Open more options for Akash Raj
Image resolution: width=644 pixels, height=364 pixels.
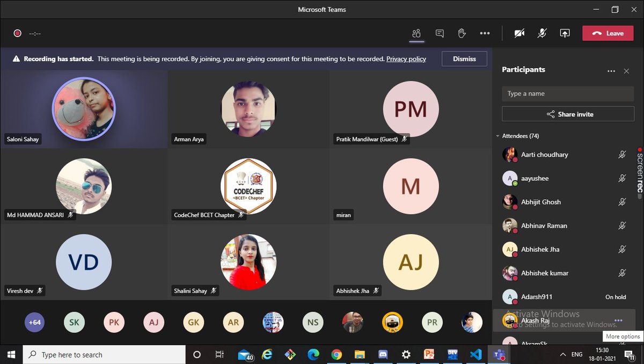pos(618,321)
